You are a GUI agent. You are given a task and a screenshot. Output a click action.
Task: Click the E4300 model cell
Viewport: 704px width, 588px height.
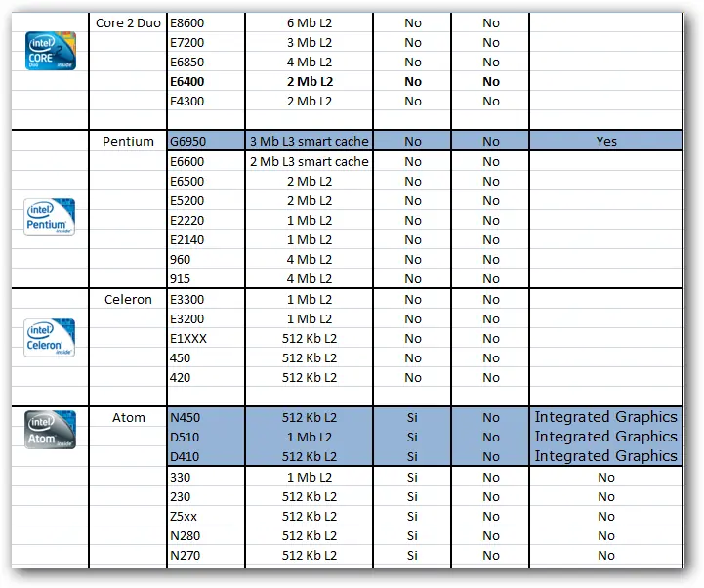pos(206,101)
